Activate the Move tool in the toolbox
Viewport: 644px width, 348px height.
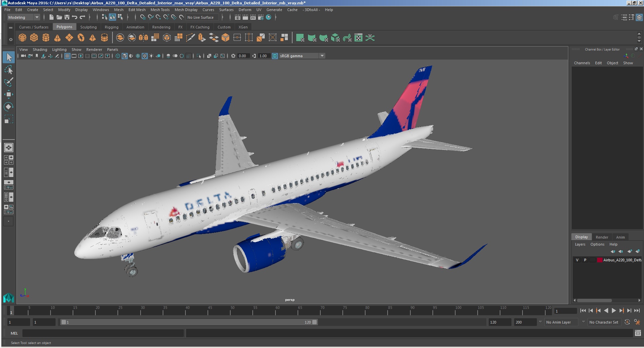pyautogui.click(x=9, y=94)
